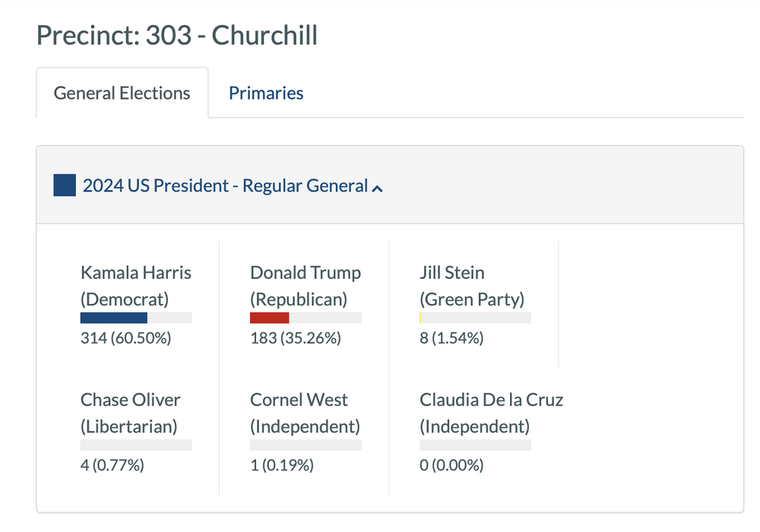
Task: Click the blue square icon beside 2024 US President
Action: click(65, 185)
